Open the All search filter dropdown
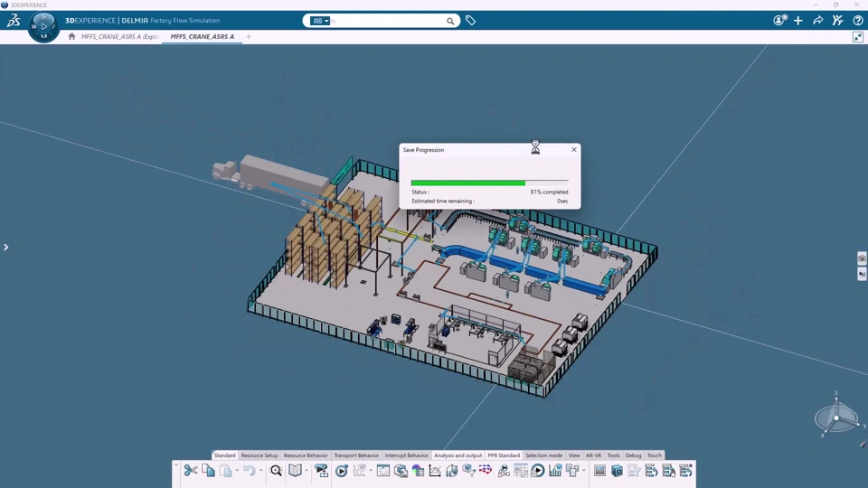This screenshot has height=488, width=868. (x=320, y=21)
